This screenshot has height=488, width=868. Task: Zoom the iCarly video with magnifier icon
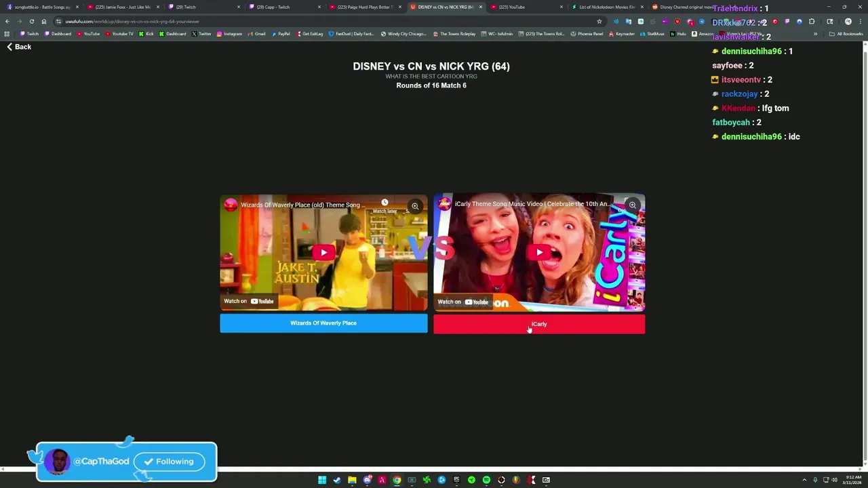632,205
